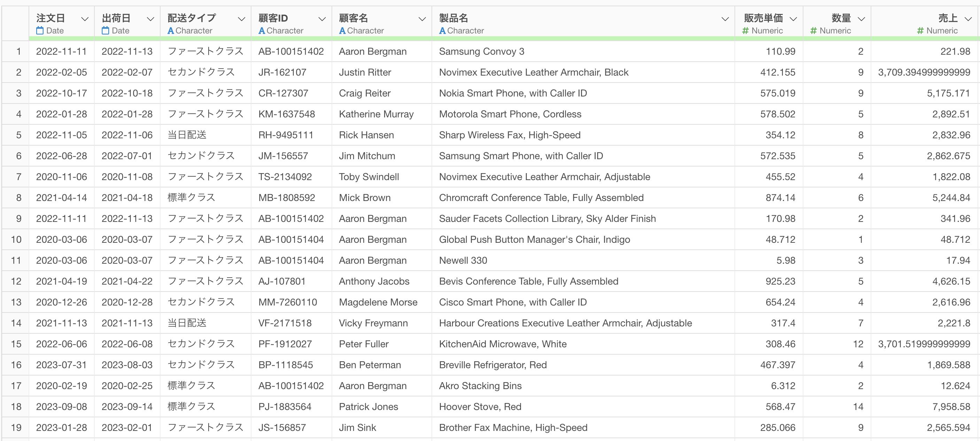Select row number 19
This screenshot has height=441, width=980.
pyautogui.click(x=16, y=428)
